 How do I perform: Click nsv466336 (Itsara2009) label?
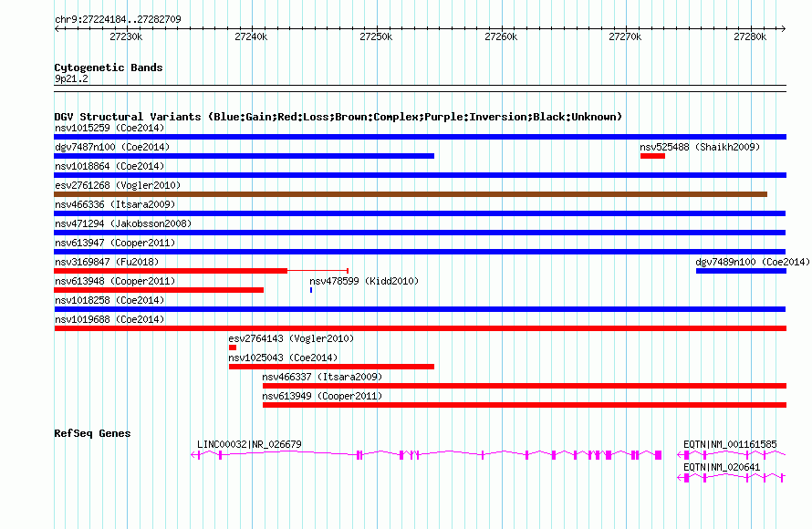coord(115,204)
